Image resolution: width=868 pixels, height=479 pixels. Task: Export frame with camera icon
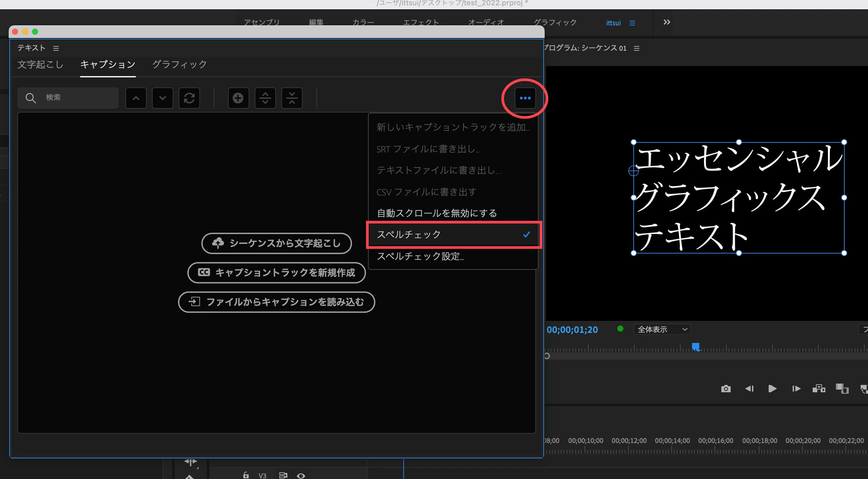tap(726, 389)
